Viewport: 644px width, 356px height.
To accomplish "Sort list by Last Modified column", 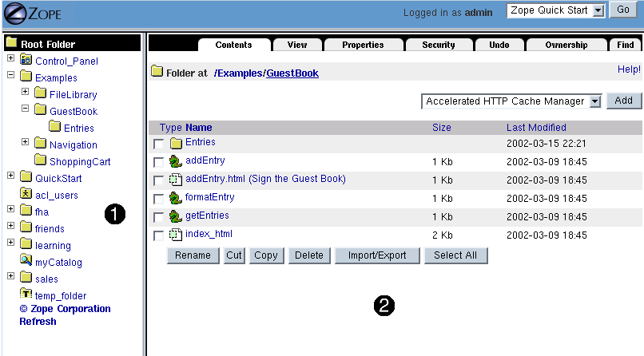I will 535,128.
